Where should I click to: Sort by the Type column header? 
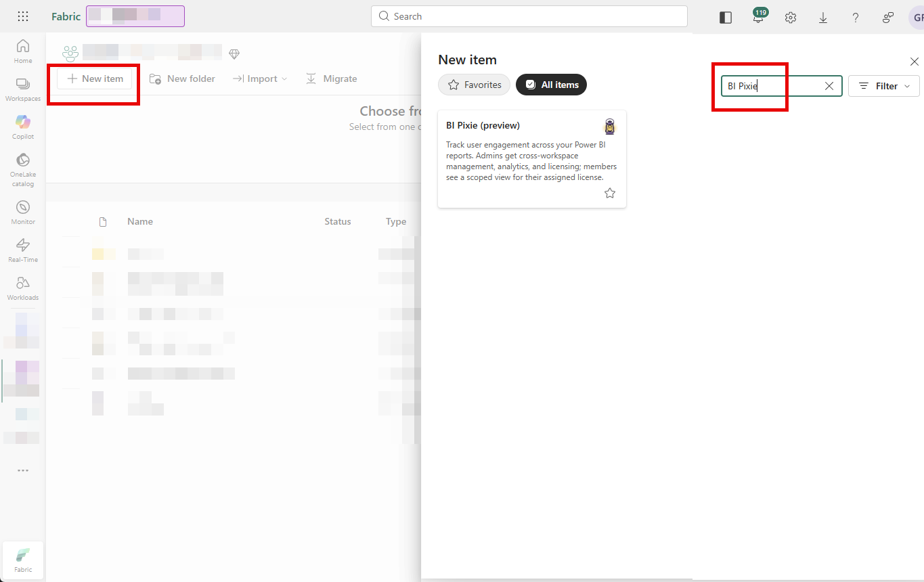[396, 221]
